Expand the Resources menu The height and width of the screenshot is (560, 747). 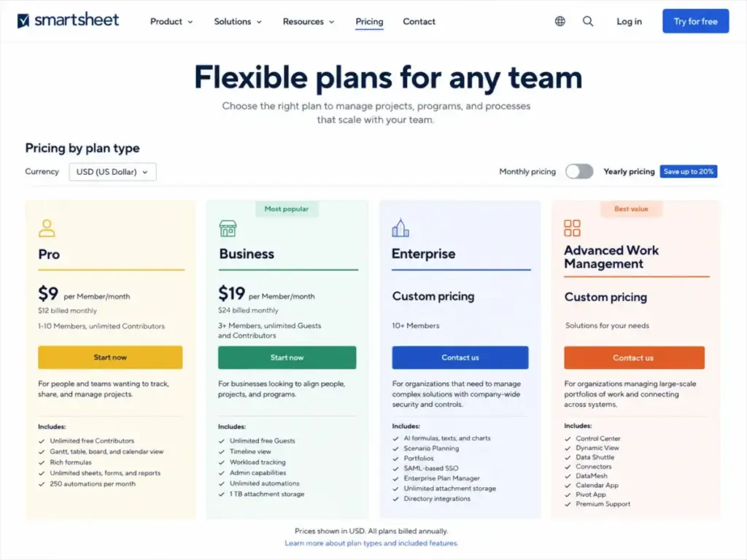coord(309,21)
